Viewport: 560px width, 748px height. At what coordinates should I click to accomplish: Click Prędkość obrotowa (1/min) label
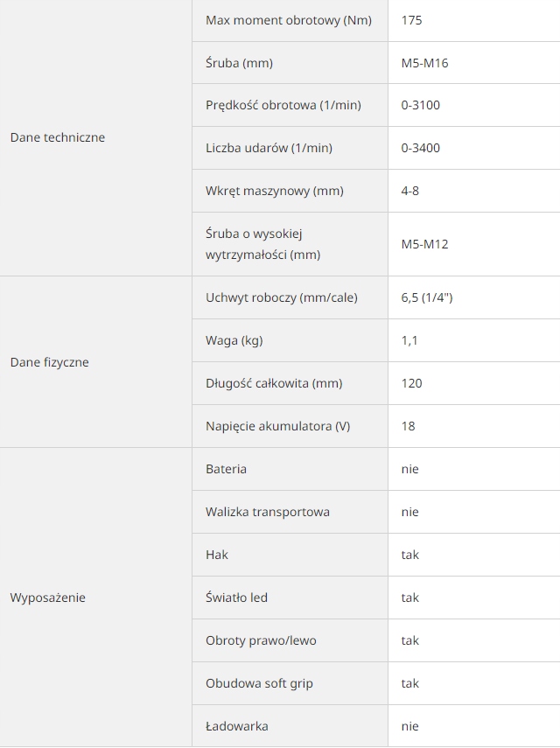click(x=283, y=105)
